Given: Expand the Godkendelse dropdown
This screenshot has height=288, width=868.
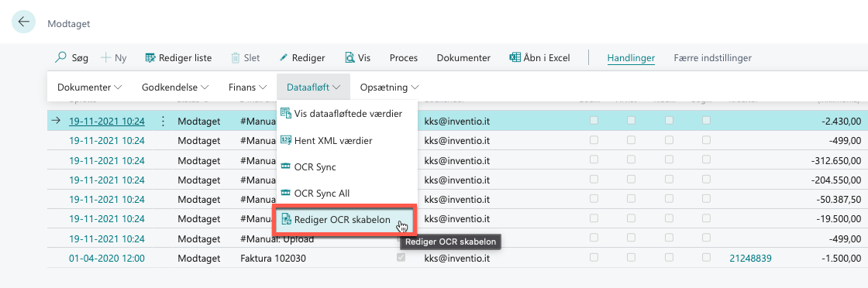Looking at the screenshot, I should coord(175,87).
